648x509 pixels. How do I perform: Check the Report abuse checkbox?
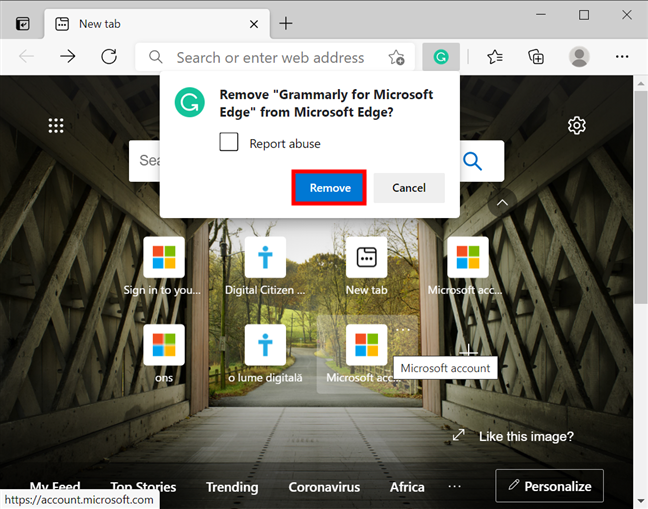(x=229, y=142)
